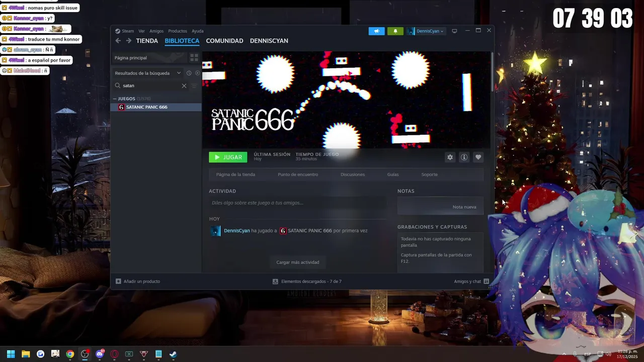Click the SATANIC PANIC 666 hero banner
The image size is (644, 362).
[x=346, y=100]
